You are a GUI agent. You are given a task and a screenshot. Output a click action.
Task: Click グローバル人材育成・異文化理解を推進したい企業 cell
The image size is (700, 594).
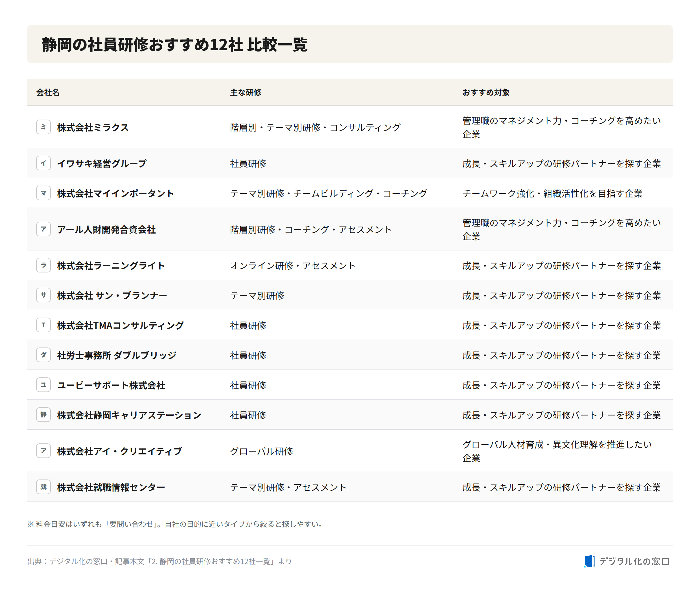click(x=557, y=451)
